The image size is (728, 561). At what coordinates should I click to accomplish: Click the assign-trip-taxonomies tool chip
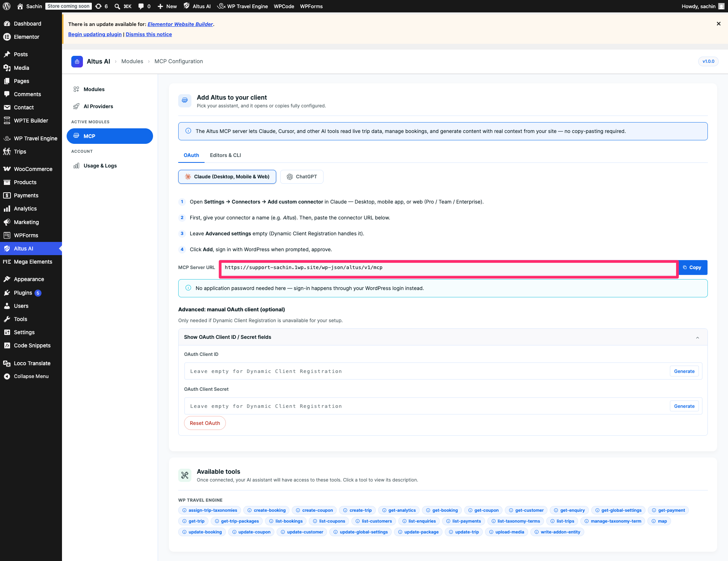(210, 510)
